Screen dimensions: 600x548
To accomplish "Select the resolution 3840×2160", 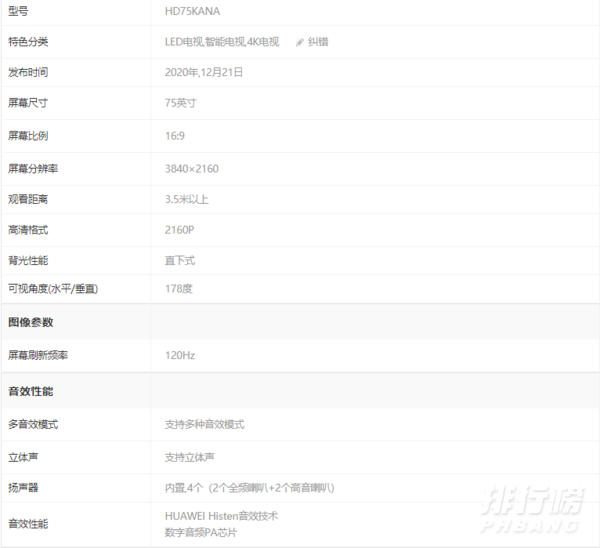I will click(x=191, y=169).
